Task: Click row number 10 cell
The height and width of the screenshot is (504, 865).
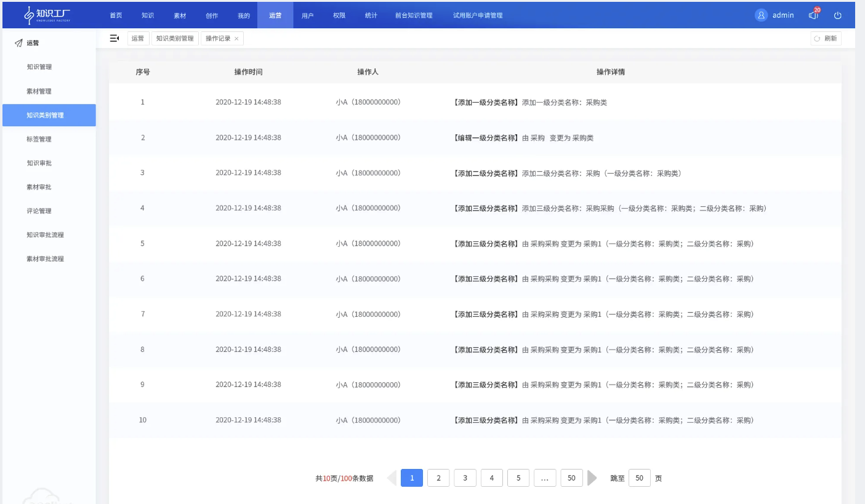Action: tap(143, 420)
